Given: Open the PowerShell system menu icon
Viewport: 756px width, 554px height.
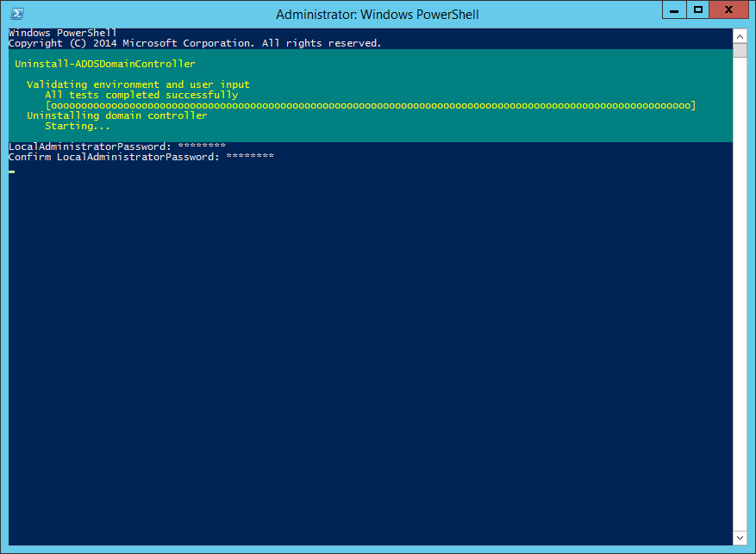Looking at the screenshot, I should 16,14.
